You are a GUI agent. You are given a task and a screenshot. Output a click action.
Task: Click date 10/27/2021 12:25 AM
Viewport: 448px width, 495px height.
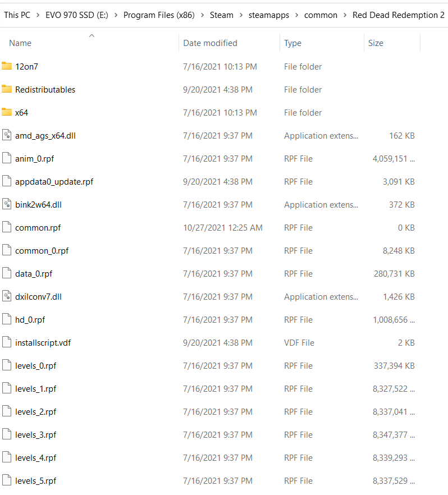click(222, 228)
